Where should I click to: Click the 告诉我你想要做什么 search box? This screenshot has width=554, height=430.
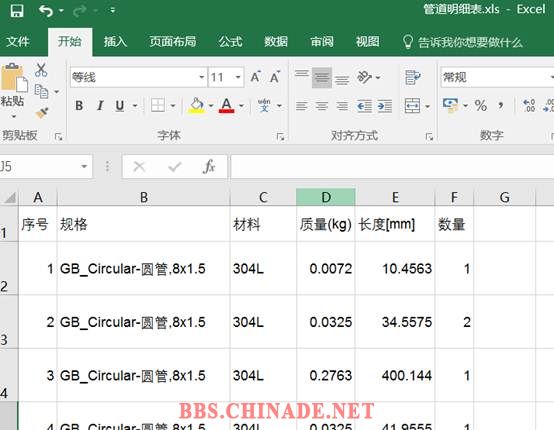point(463,42)
